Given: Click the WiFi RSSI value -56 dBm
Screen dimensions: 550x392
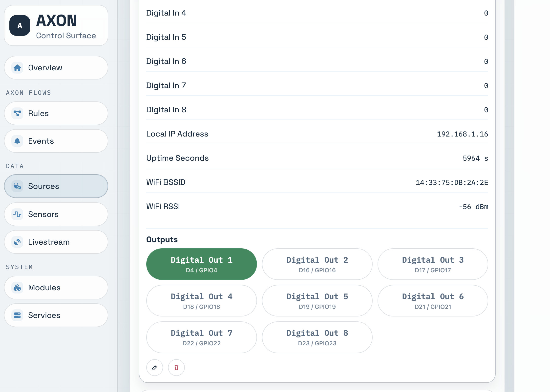Looking at the screenshot, I should click(473, 207).
